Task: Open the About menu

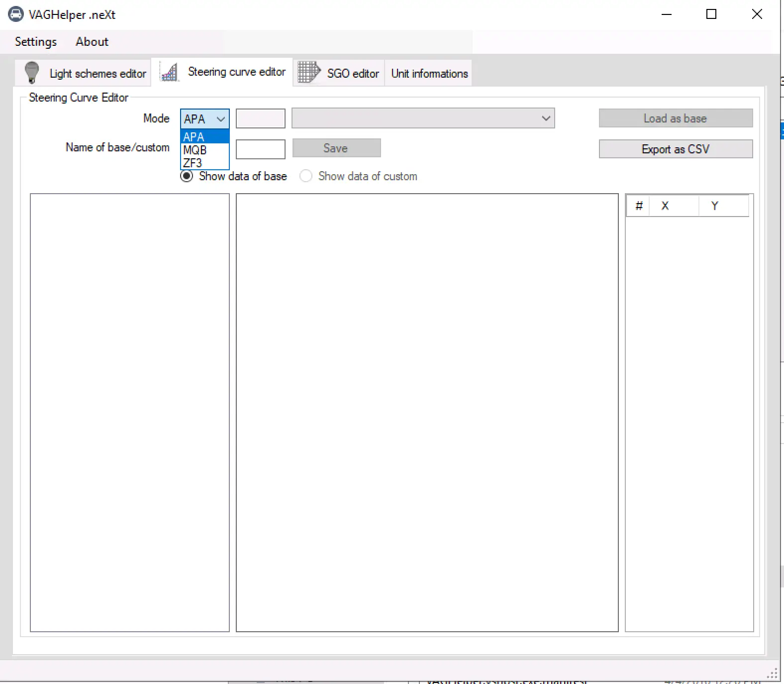Action: [92, 42]
